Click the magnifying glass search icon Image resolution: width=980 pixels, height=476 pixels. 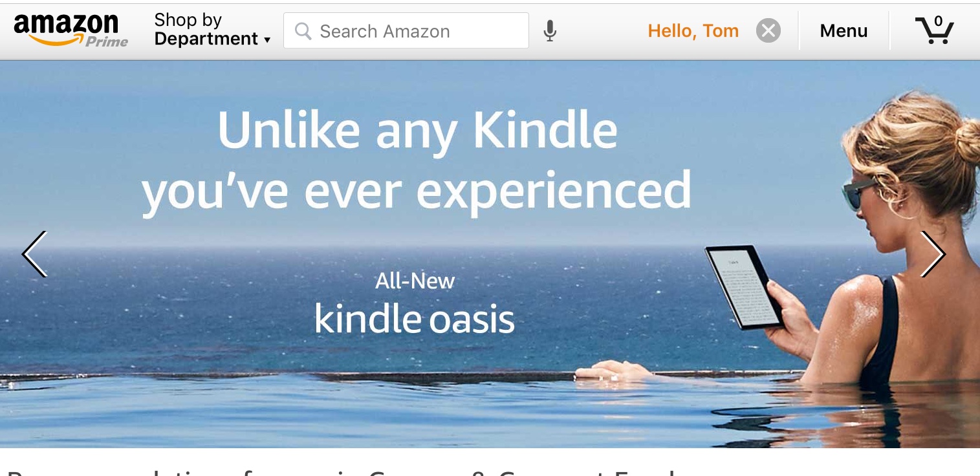pos(303,31)
